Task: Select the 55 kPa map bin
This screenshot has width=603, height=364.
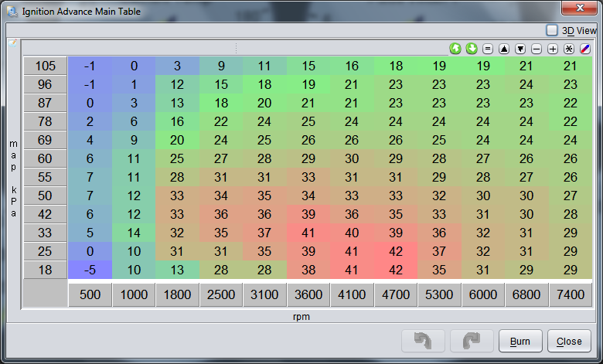Action: pyautogui.click(x=46, y=177)
